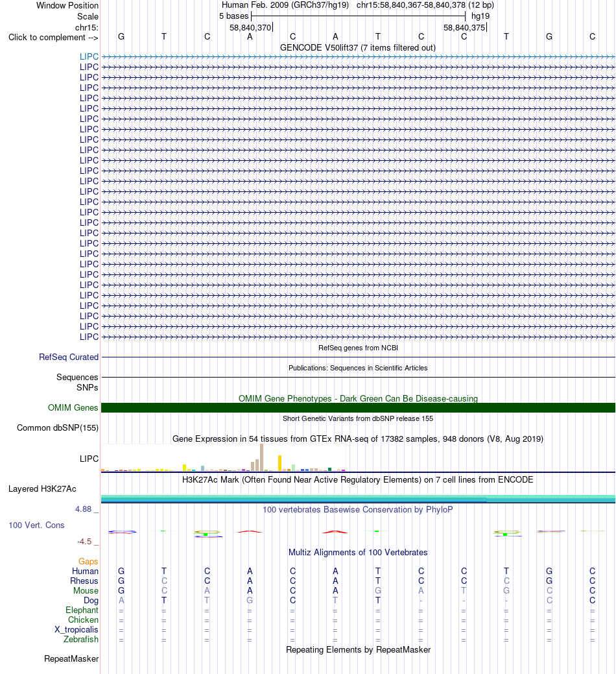Screen dimensions: 616x674
Task: Click the 'RefSeq Curated' track label
Action: (x=69, y=357)
